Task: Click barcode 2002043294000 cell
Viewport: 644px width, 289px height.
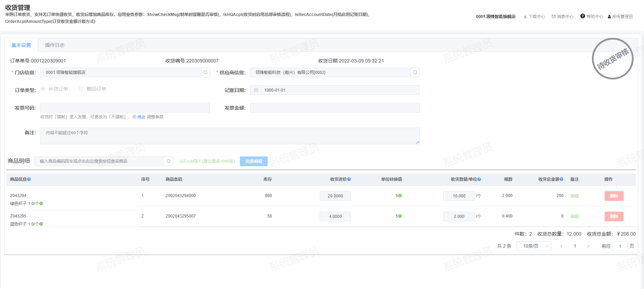Action: 181,196
